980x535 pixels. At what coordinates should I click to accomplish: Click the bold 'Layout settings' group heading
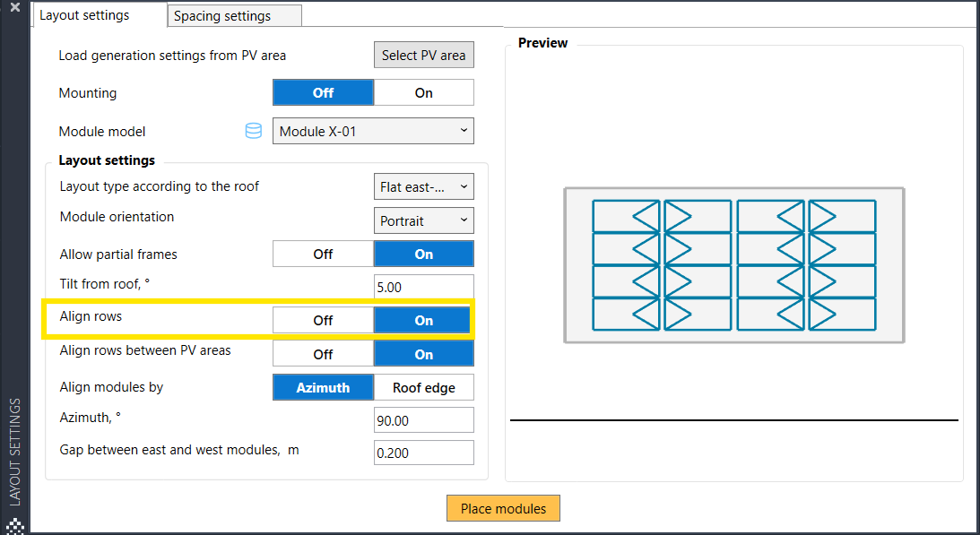[107, 160]
